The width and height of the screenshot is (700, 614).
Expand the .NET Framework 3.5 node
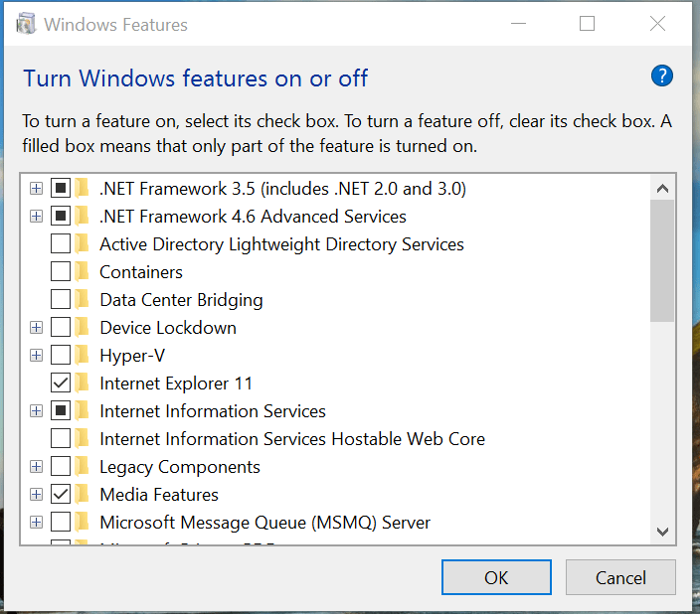[x=36, y=189]
